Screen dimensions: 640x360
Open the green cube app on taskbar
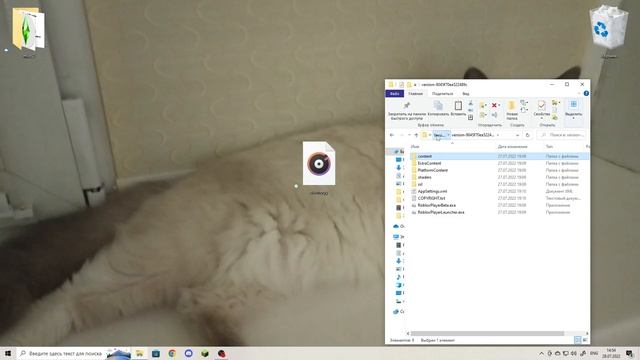coord(205,353)
